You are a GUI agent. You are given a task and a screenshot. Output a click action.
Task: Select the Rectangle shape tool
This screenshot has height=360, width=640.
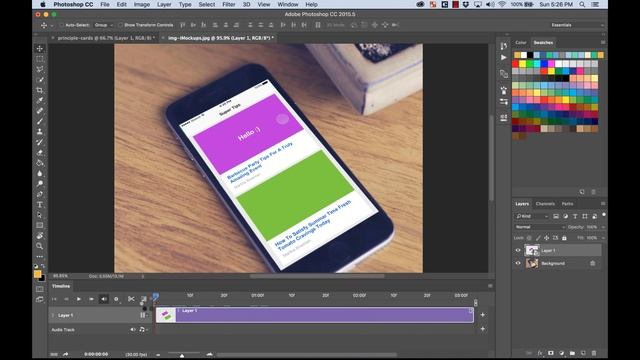[40, 225]
